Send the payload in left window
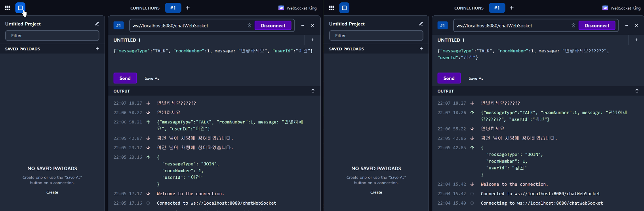644x211 pixels. 125,78
